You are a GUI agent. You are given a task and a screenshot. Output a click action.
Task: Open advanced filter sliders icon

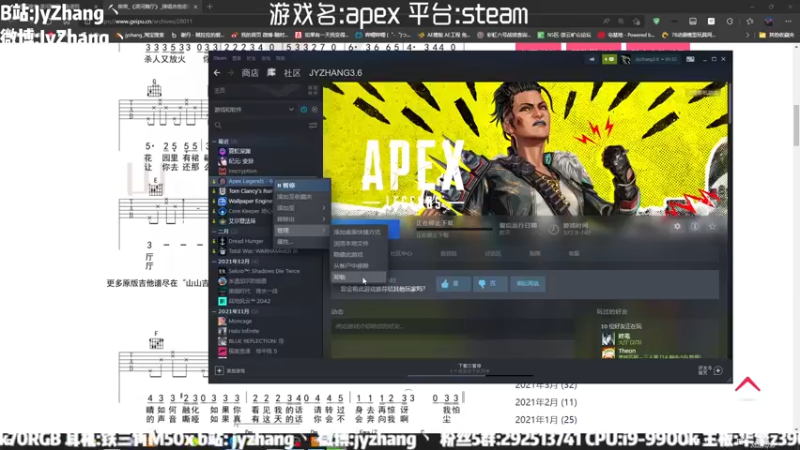click(312, 126)
